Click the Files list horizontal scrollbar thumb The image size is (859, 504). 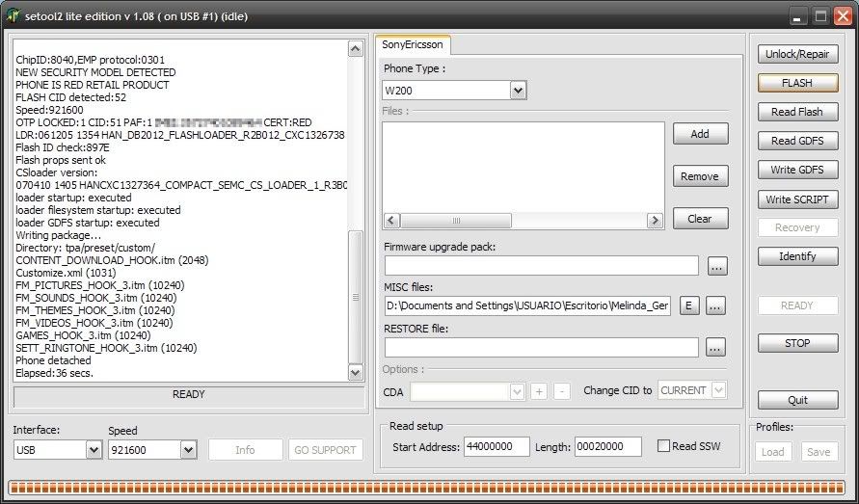click(456, 221)
